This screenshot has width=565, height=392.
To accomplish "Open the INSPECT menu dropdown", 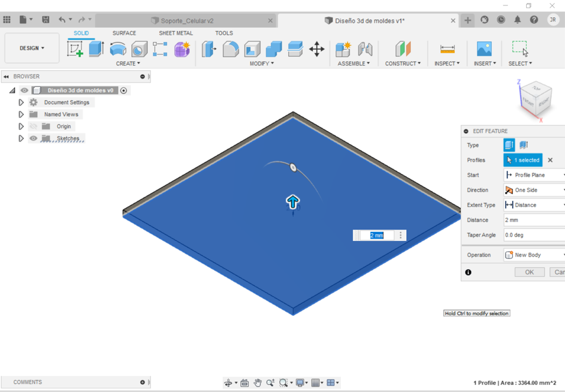I will click(447, 64).
